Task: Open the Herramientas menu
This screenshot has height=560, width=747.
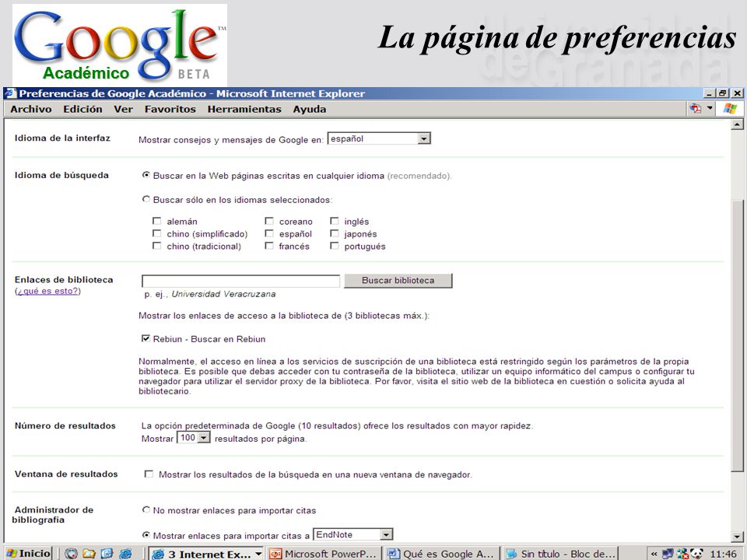Action: click(x=244, y=109)
